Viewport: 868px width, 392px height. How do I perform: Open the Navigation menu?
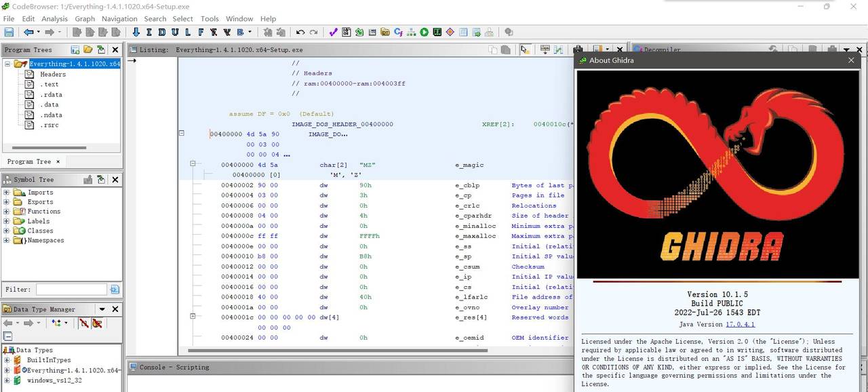click(119, 19)
